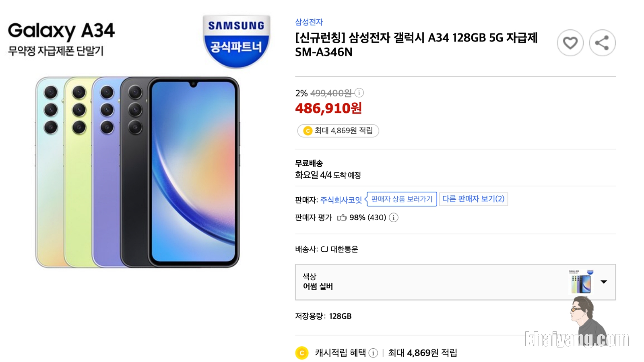
Task: Click color option thumbnail in dropdown
Action: pyautogui.click(x=581, y=282)
